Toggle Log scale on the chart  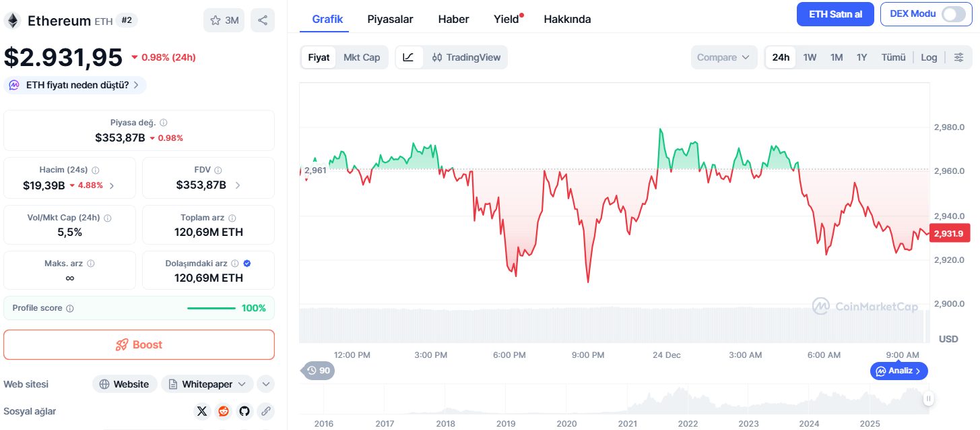click(929, 57)
